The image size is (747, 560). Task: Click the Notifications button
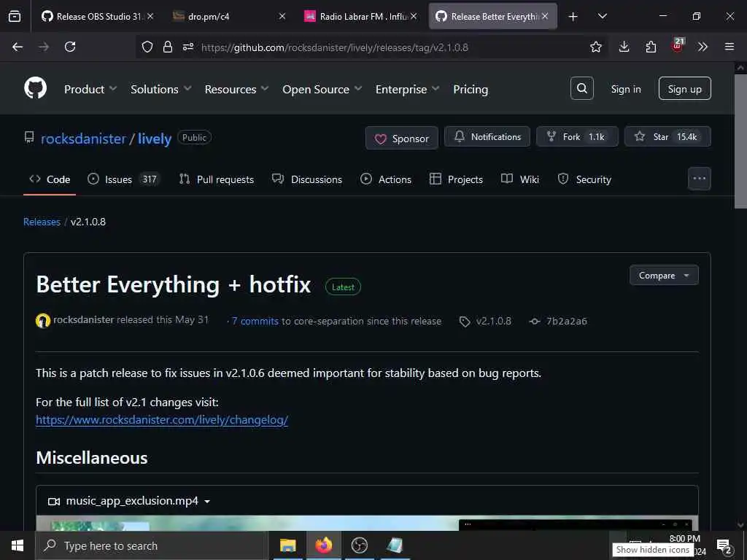point(487,136)
